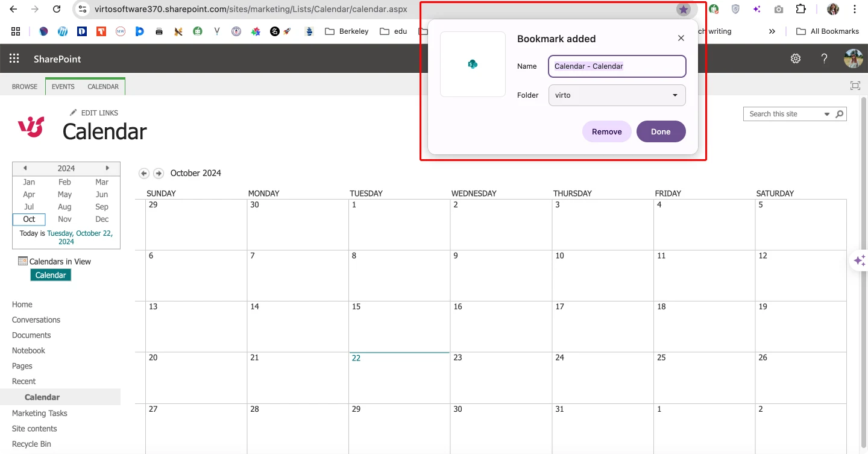Image resolution: width=868 pixels, height=454 pixels.
Task: Open the Extensions puzzle icon
Action: point(800,10)
